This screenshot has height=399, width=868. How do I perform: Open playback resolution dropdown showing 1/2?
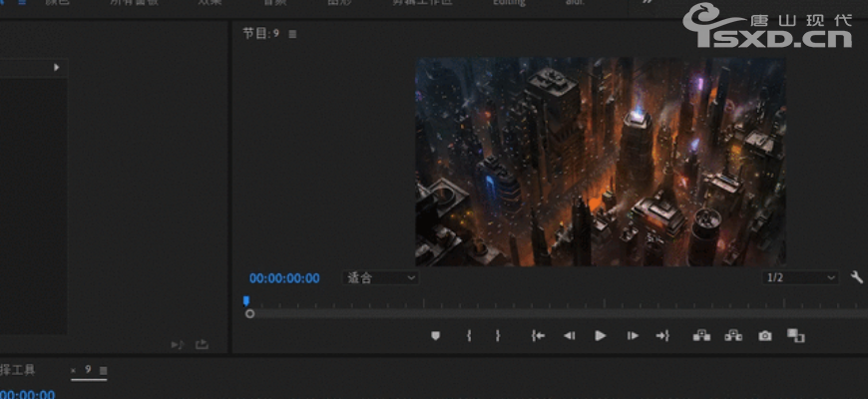800,278
